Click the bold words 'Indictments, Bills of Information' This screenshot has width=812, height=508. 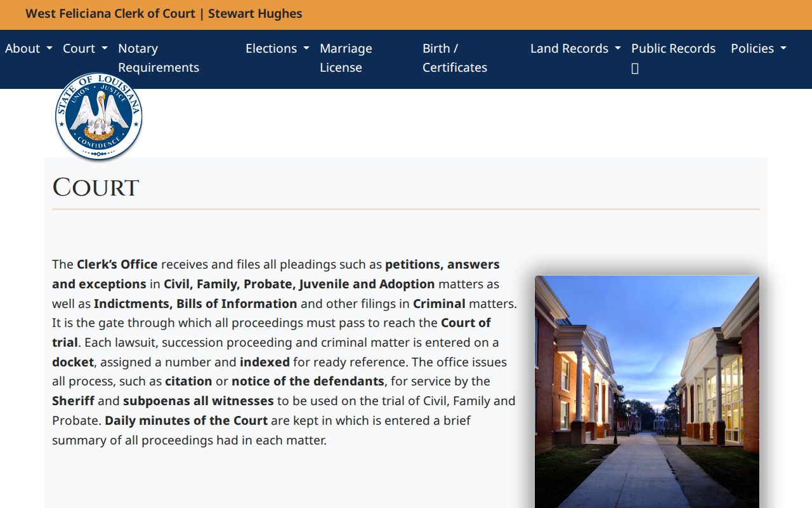tap(195, 304)
